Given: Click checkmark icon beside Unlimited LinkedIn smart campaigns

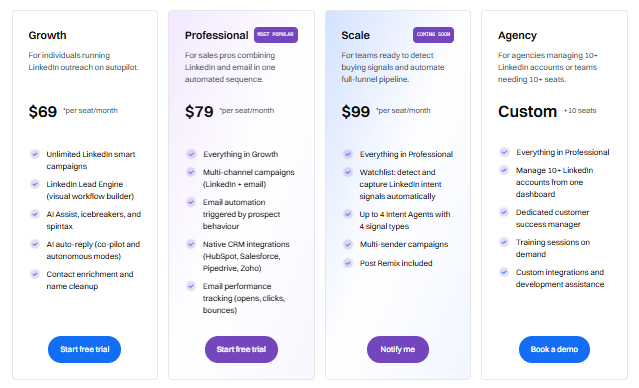Looking at the screenshot, I should pyautogui.click(x=35, y=154).
